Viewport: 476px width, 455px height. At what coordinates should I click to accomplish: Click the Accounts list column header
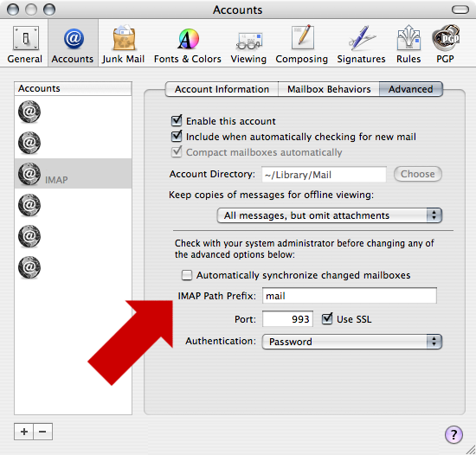pos(73,88)
